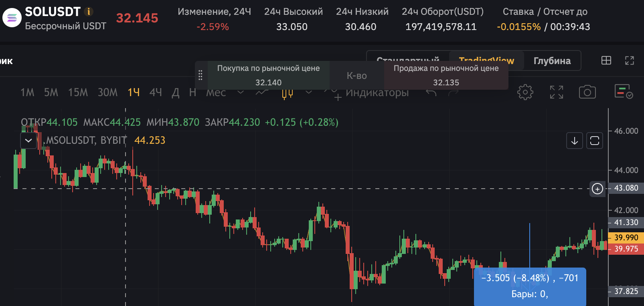644x306 pixels.
Task: Select the 15М timeframe
Action: click(78, 93)
